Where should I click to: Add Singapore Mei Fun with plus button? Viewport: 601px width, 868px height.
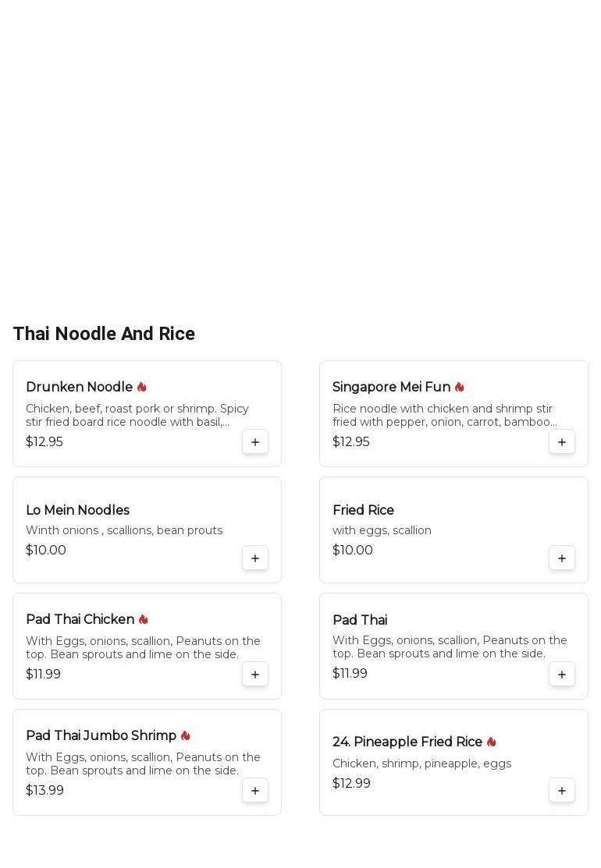(x=562, y=441)
